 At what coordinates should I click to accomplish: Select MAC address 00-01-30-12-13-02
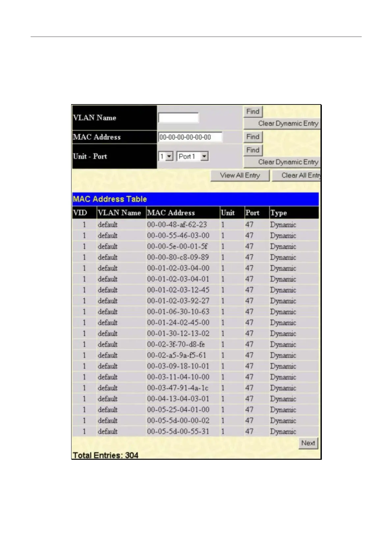(178, 334)
